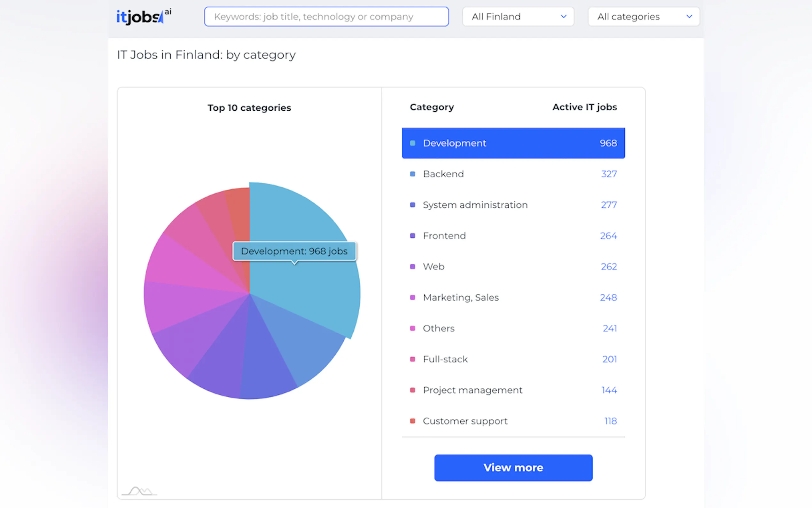This screenshot has width=812, height=508.
Task: Click the Active IT jobs column header
Action: click(584, 107)
